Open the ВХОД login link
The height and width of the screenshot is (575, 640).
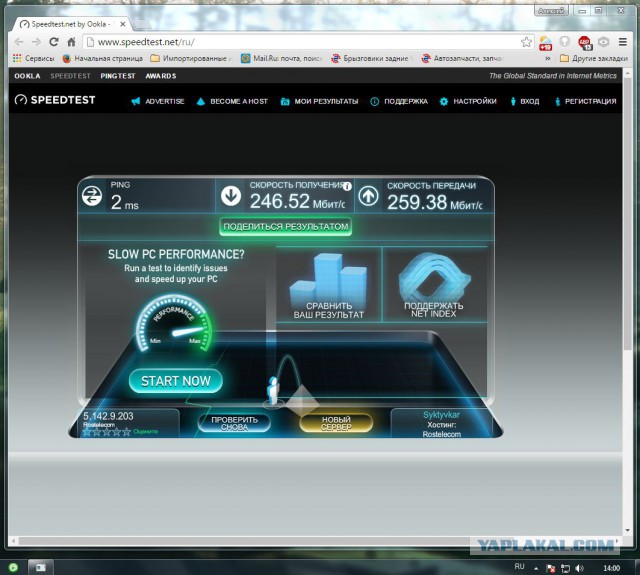(x=525, y=101)
